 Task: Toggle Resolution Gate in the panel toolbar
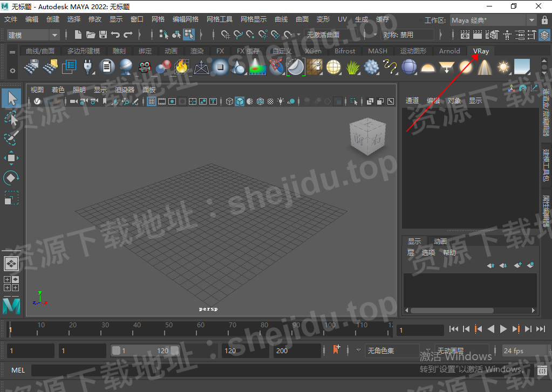172,101
